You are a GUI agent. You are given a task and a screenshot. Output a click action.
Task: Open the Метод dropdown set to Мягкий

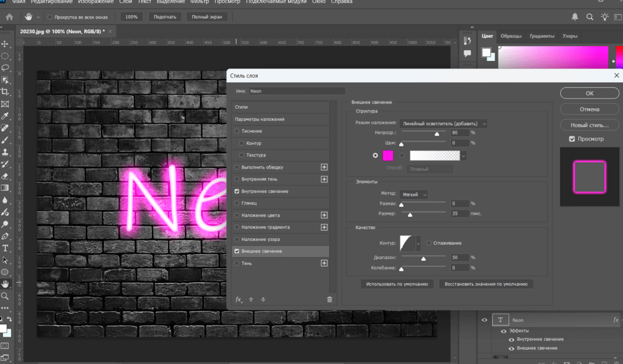(x=414, y=194)
